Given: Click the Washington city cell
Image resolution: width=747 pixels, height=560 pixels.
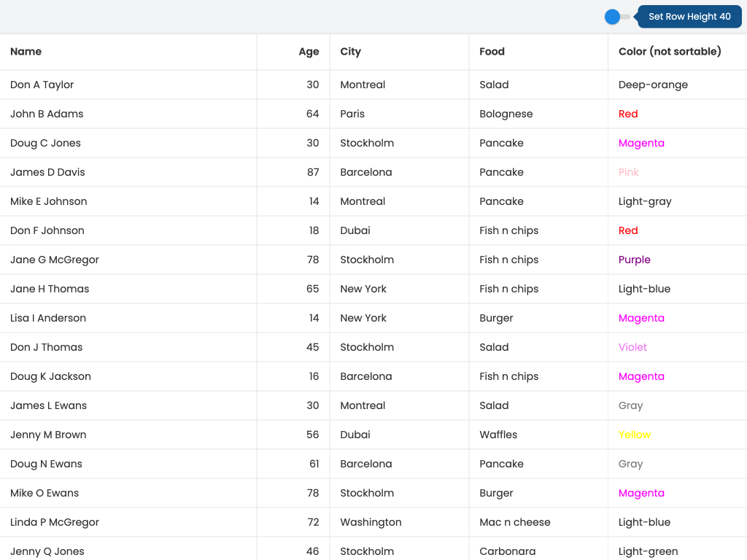Looking at the screenshot, I should (371, 522).
